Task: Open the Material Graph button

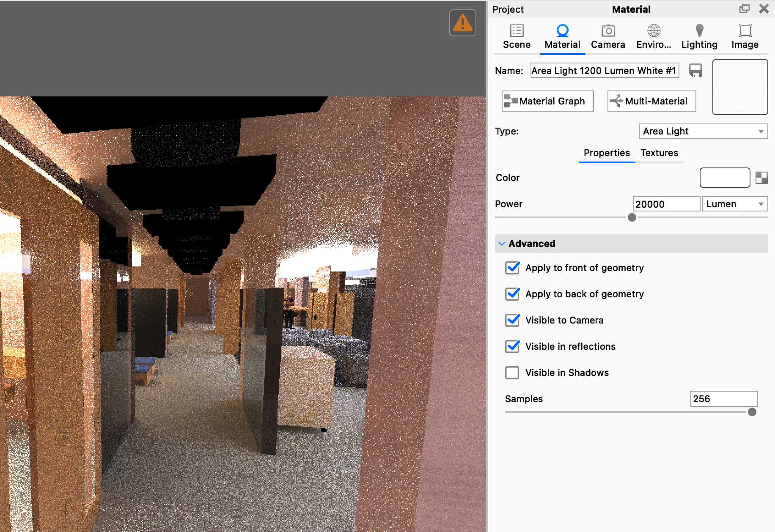Action: coord(547,101)
